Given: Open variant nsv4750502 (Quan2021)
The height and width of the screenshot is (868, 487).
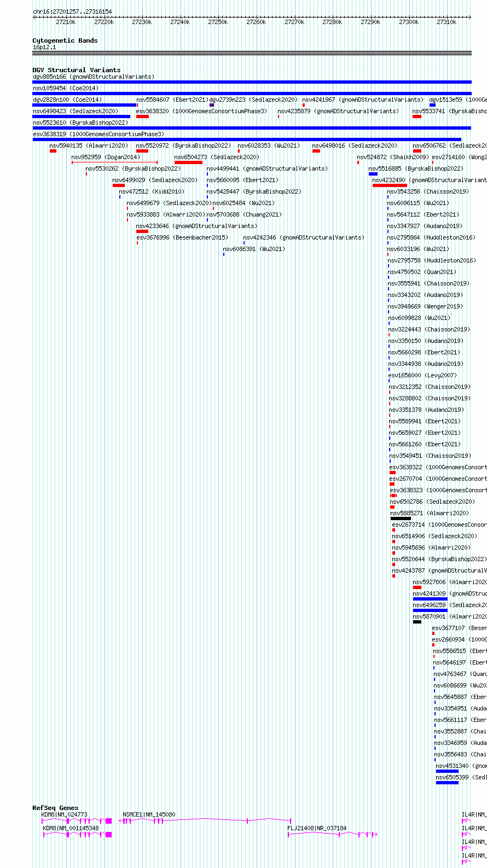Looking at the screenshot, I should 422,272.
